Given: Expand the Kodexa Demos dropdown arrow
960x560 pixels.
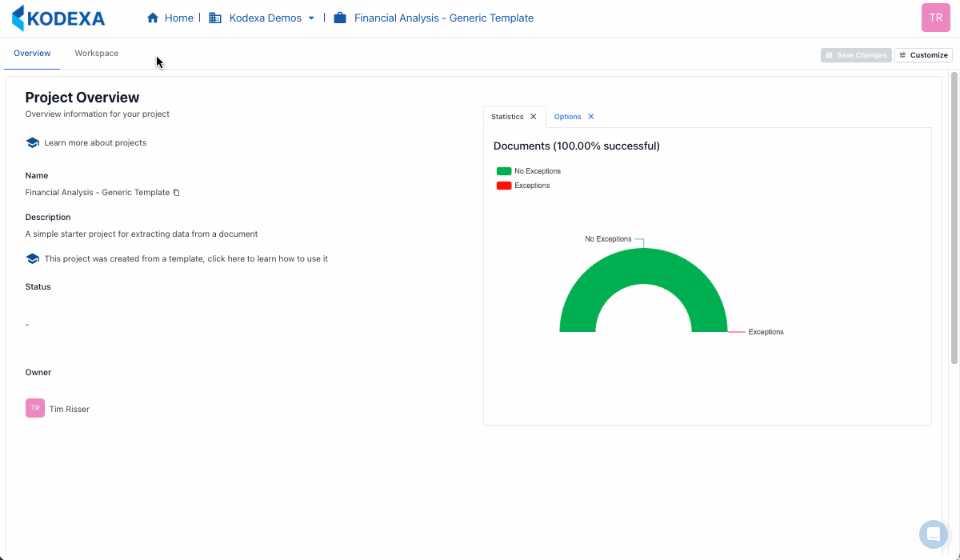Looking at the screenshot, I should pos(311,18).
